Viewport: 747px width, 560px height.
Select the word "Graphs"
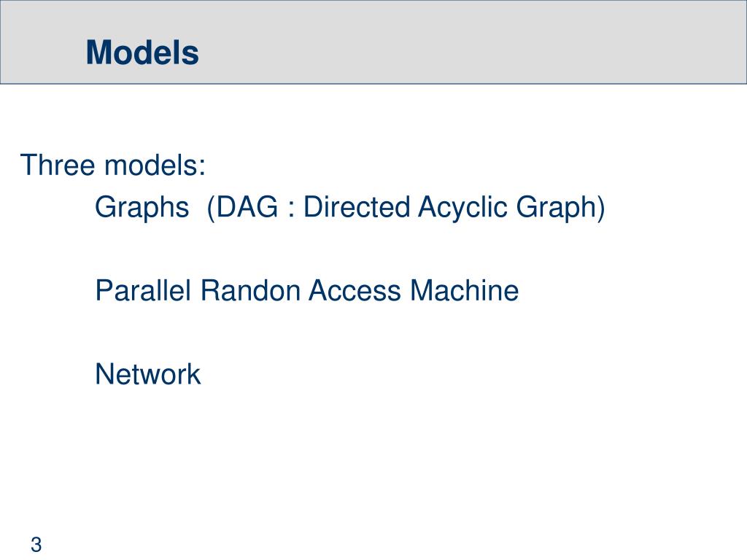pyautogui.click(x=142, y=208)
